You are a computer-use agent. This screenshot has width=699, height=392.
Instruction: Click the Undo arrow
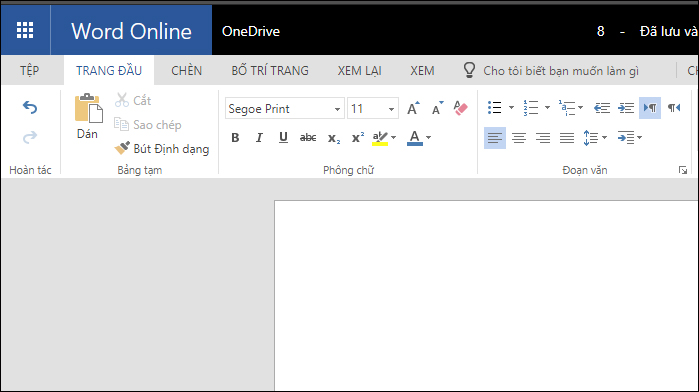tap(30, 107)
